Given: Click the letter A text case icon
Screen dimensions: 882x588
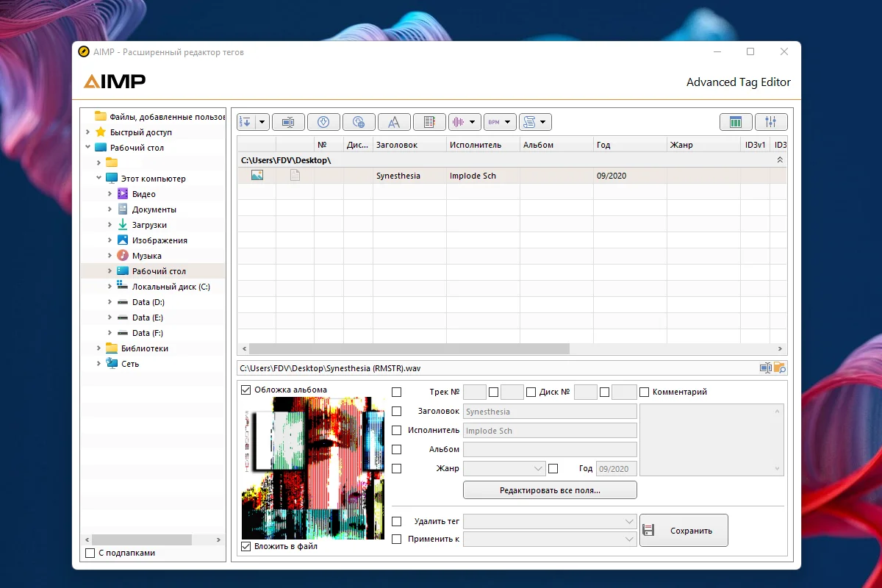Looking at the screenshot, I should (x=394, y=122).
